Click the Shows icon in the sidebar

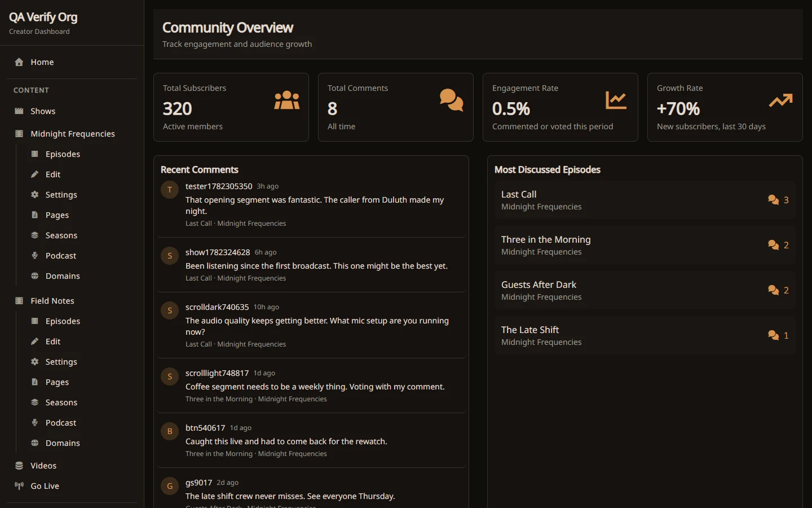[x=19, y=111]
